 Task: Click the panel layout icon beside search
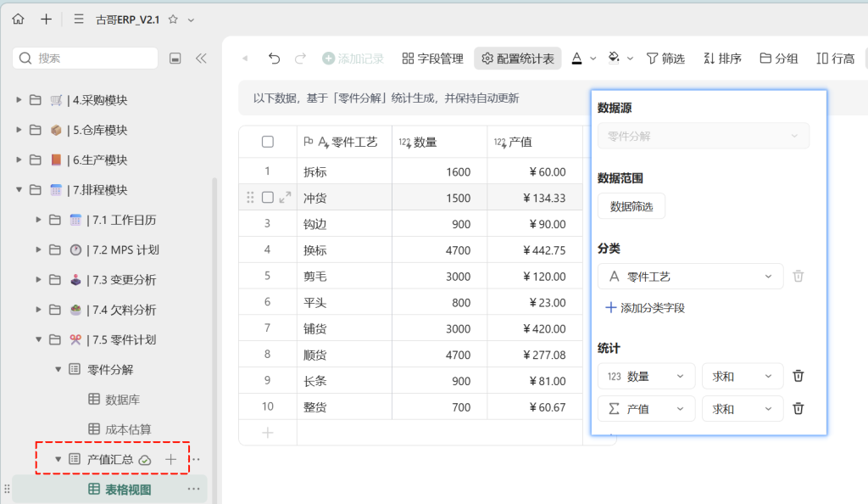click(175, 59)
